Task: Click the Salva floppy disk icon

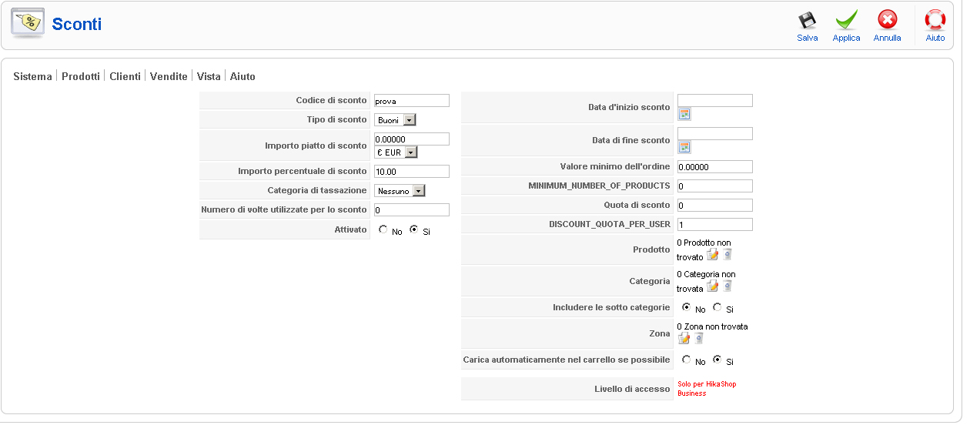Action: (807, 21)
